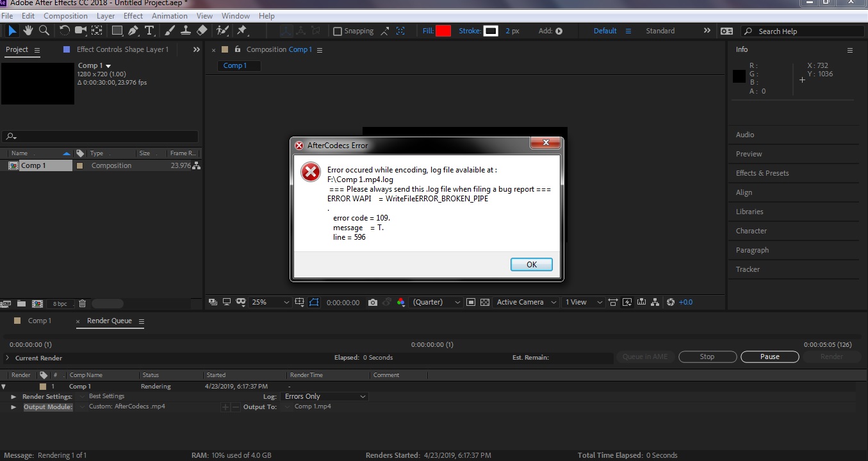
Task: Toggle the snap collapsed compositions icon
Action: [x=400, y=31]
